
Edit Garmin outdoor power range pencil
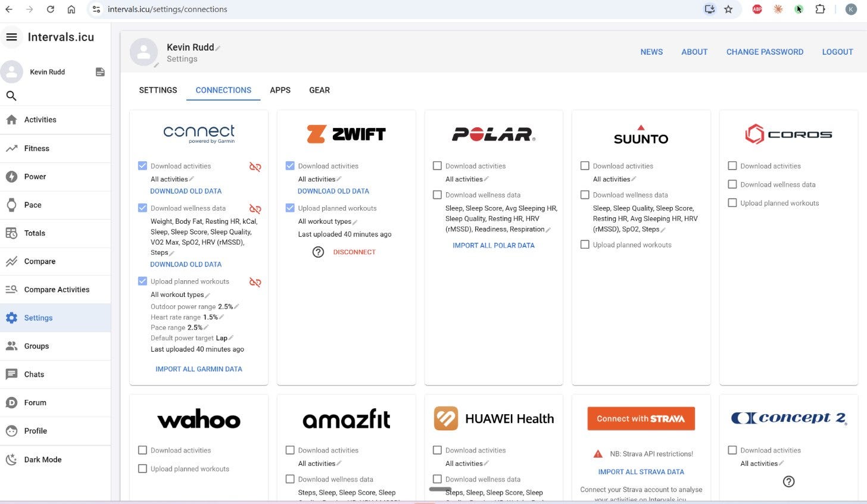(236, 306)
